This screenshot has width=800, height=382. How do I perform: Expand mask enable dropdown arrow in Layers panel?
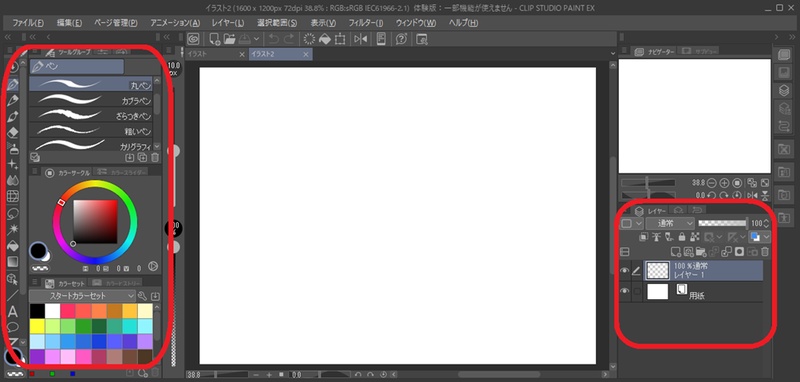click(720, 237)
